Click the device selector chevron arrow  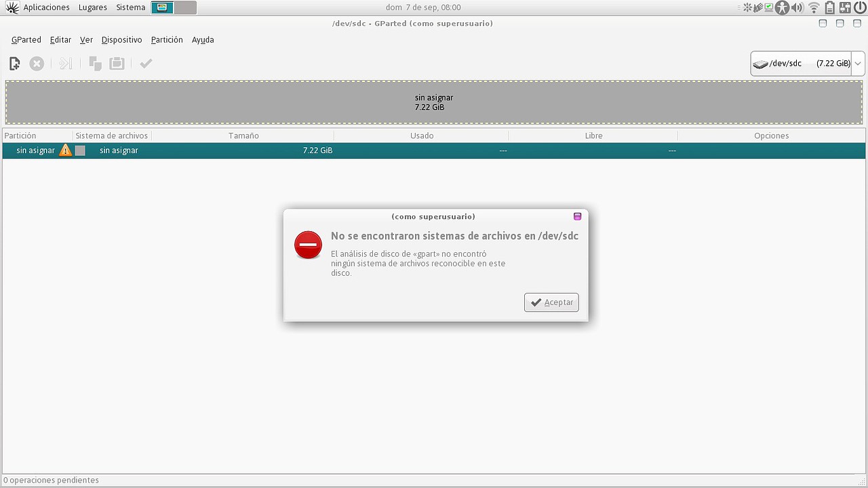[858, 63]
